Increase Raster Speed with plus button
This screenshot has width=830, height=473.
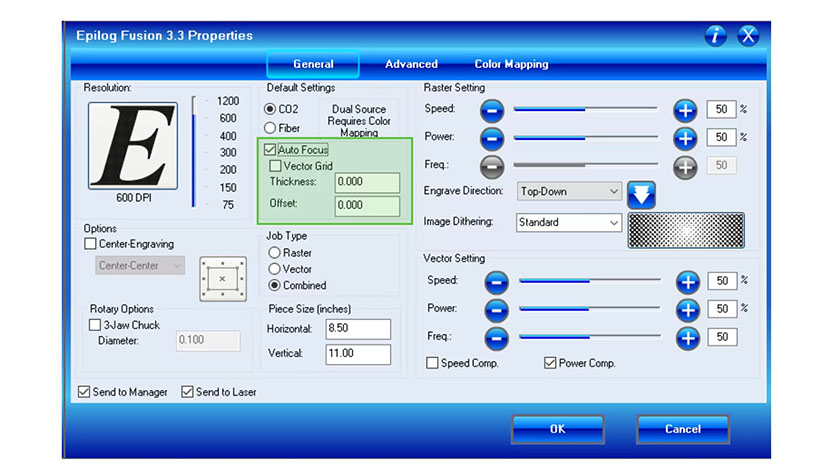[x=684, y=109]
